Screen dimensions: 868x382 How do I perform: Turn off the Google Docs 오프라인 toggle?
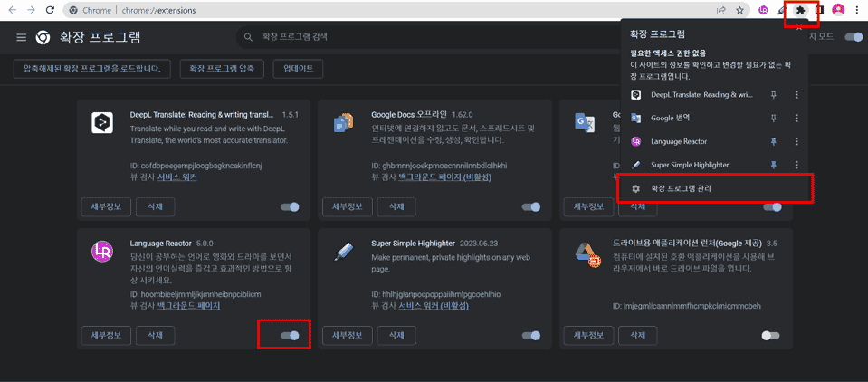pos(531,207)
